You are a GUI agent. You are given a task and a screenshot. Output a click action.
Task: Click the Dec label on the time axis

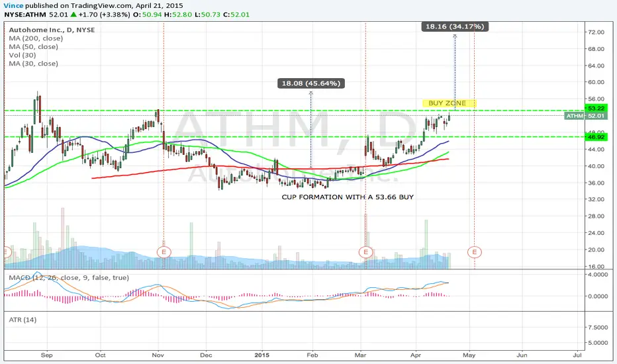pyautogui.click(x=206, y=355)
